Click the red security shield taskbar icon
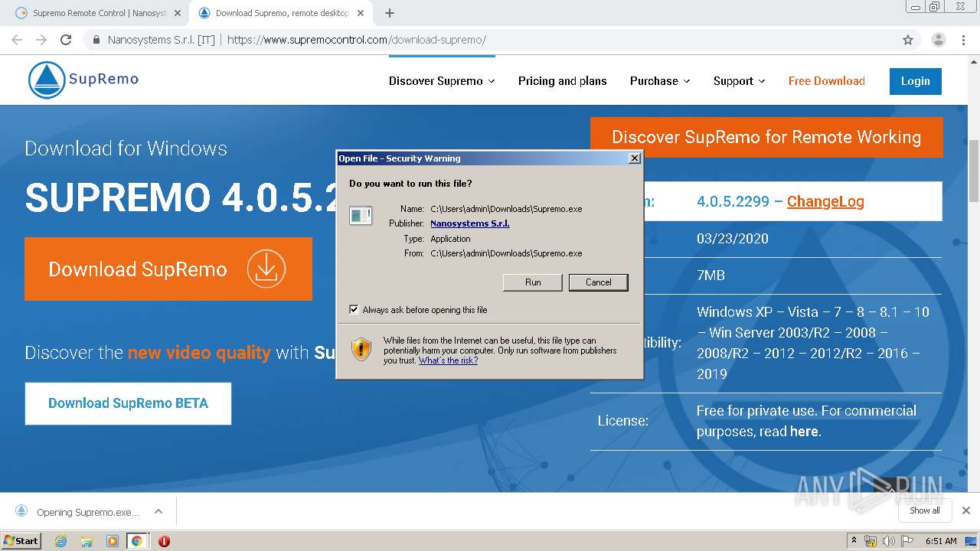Image resolution: width=980 pixels, height=551 pixels. [164, 541]
